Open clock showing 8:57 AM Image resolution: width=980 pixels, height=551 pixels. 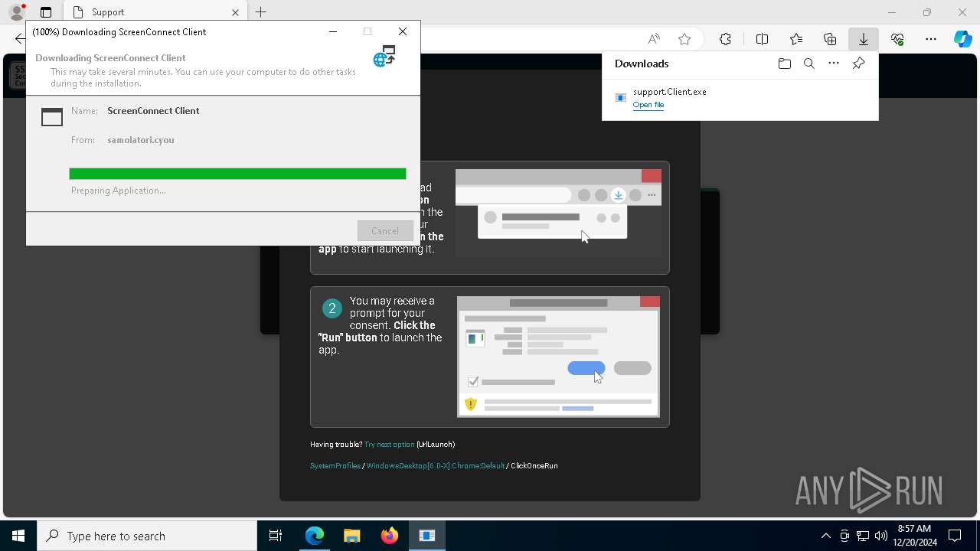pos(915,536)
